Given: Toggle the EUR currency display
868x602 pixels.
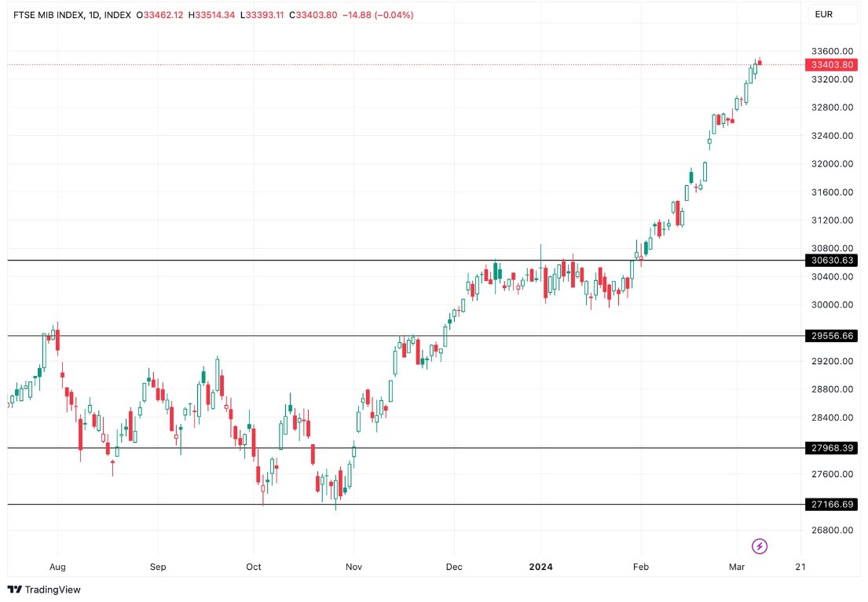Looking at the screenshot, I should [x=832, y=14].
